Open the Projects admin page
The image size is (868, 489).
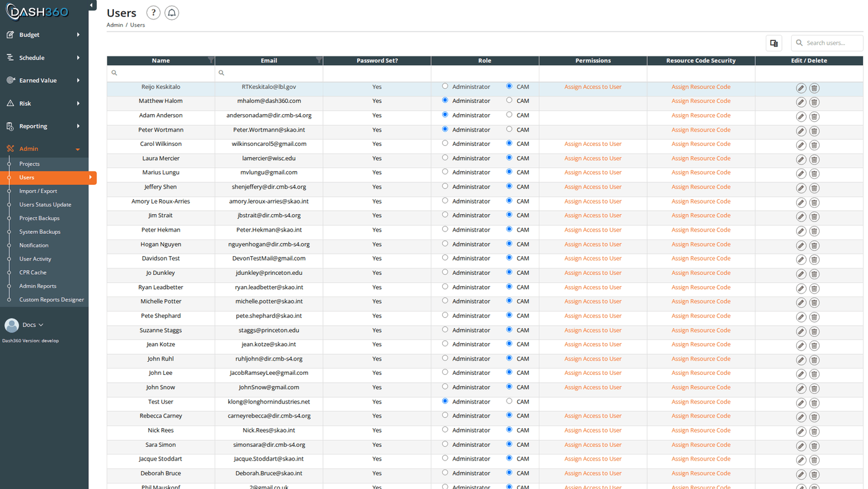point(29,164)
